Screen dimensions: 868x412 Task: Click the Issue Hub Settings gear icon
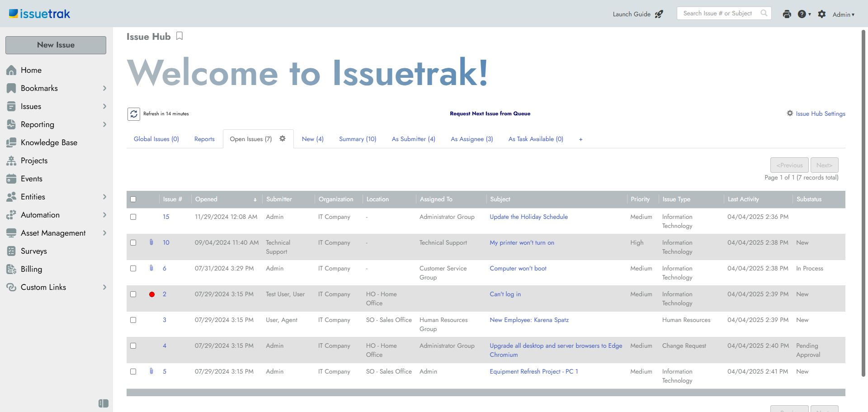[790, 114]
